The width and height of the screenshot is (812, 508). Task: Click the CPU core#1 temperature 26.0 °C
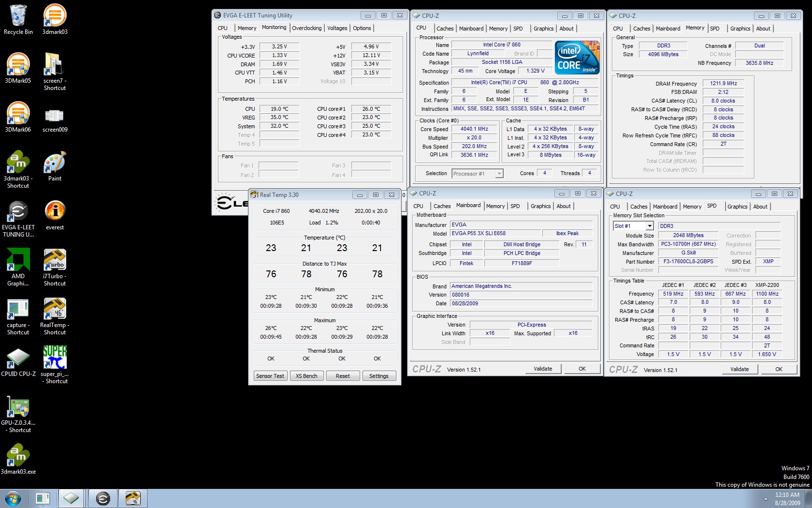pyautogui.click(x=371, y=109)
